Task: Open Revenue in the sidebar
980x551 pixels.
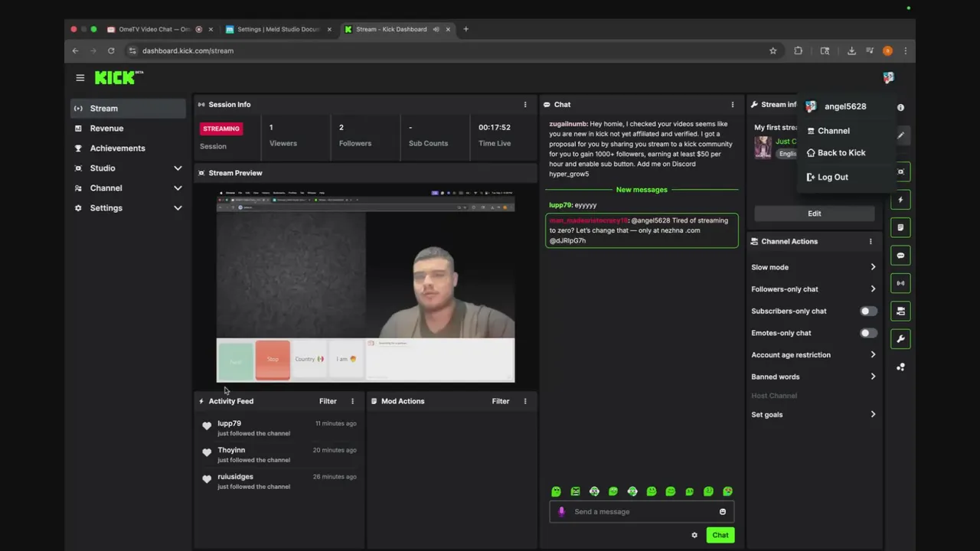Action: [128, 128]
